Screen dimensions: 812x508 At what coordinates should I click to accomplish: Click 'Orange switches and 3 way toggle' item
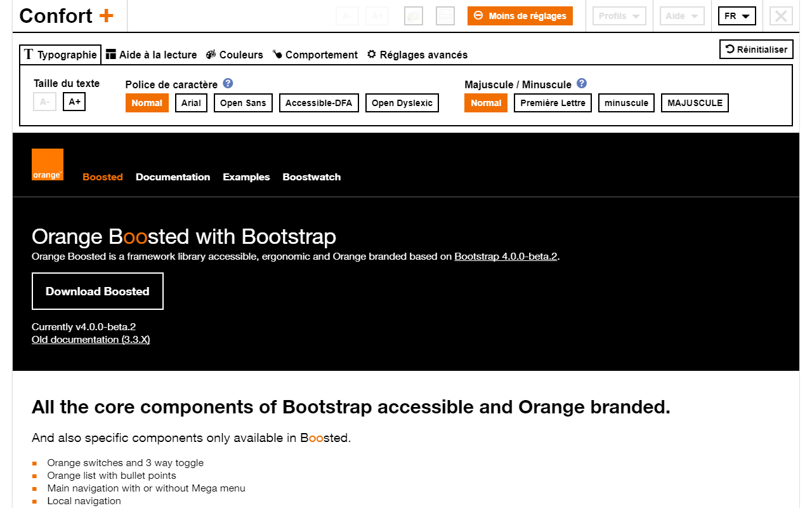point(126,463)
